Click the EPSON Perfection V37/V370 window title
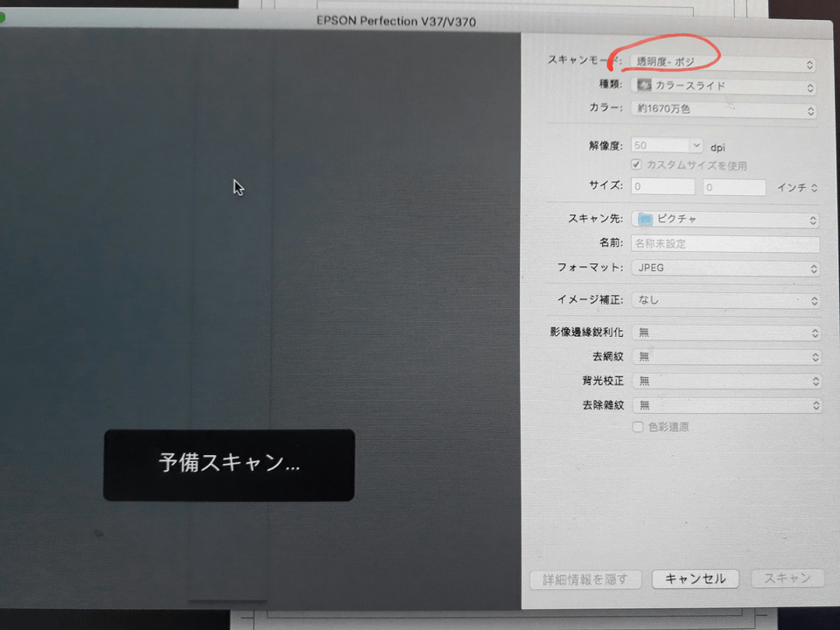 point(395,21)
